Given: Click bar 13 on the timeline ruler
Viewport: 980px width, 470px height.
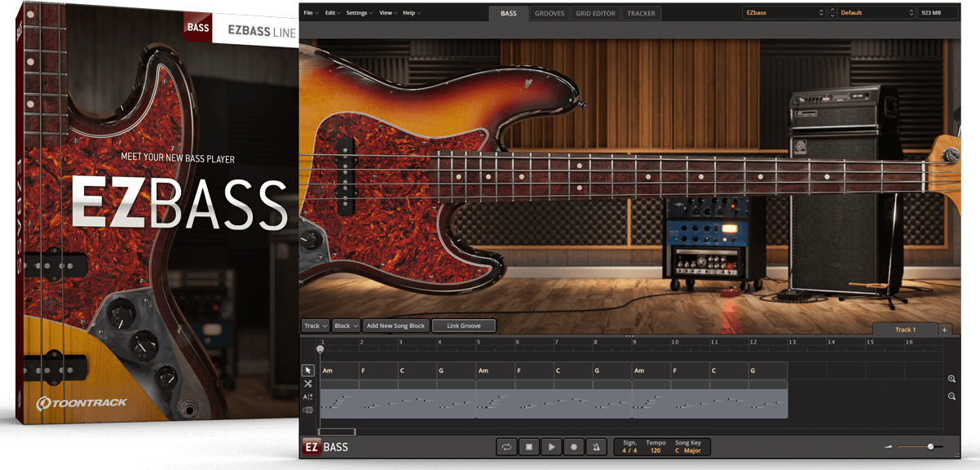Looking at the screenshot, I should point(791,343).
